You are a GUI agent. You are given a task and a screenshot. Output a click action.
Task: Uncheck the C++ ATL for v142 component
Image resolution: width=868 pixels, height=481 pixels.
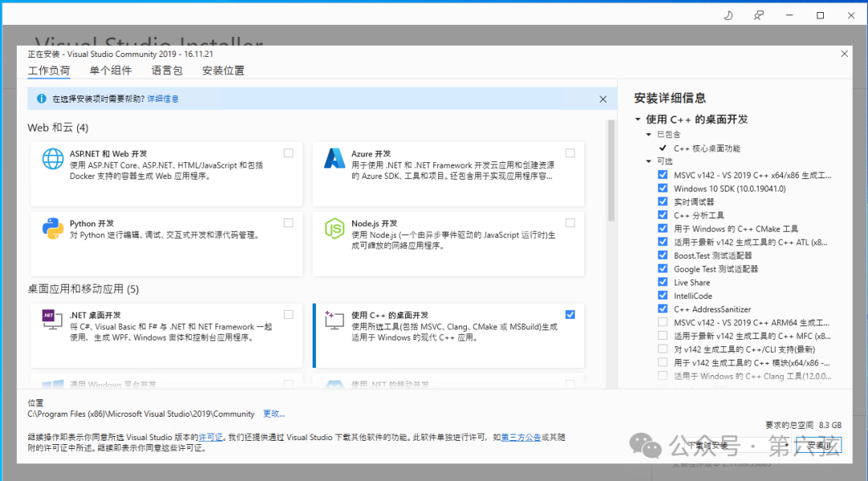(662, 242)
